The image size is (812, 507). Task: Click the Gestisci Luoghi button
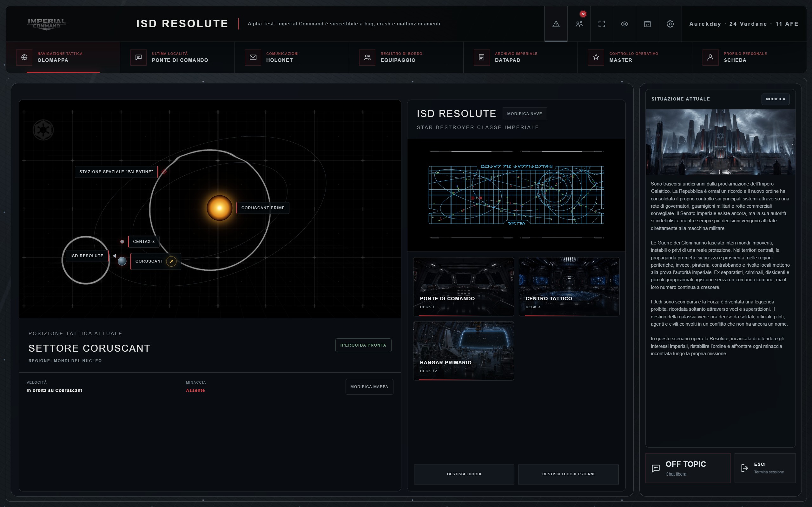(x=464, y=474)
